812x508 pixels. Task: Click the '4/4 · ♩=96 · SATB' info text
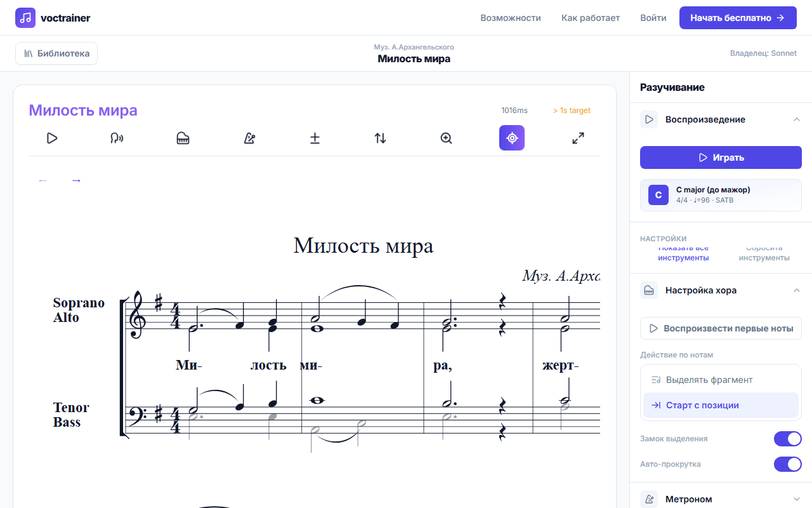[x=705, y=200]
